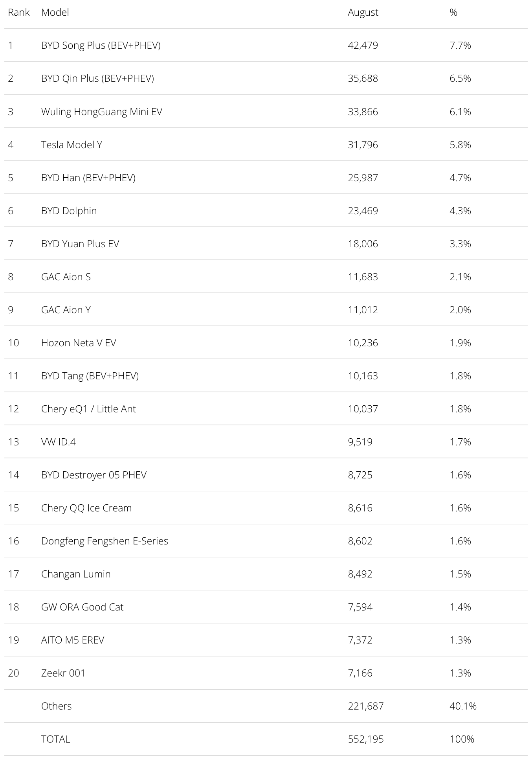Select BYD Destroyer 05 PHEV row
Viewport: 532px width, 763px height.
[x=266, y=474]
